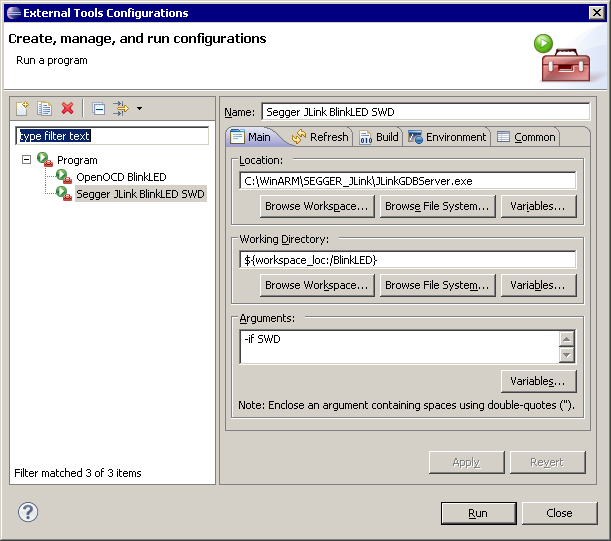611x541 pixels.
Task: Click the Refresh tab icon
Action: 299,137
